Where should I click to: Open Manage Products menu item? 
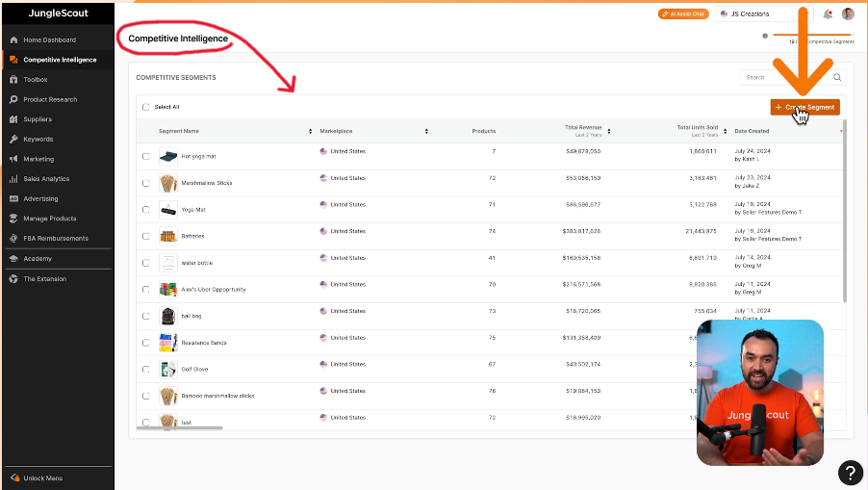pos(50,219)
